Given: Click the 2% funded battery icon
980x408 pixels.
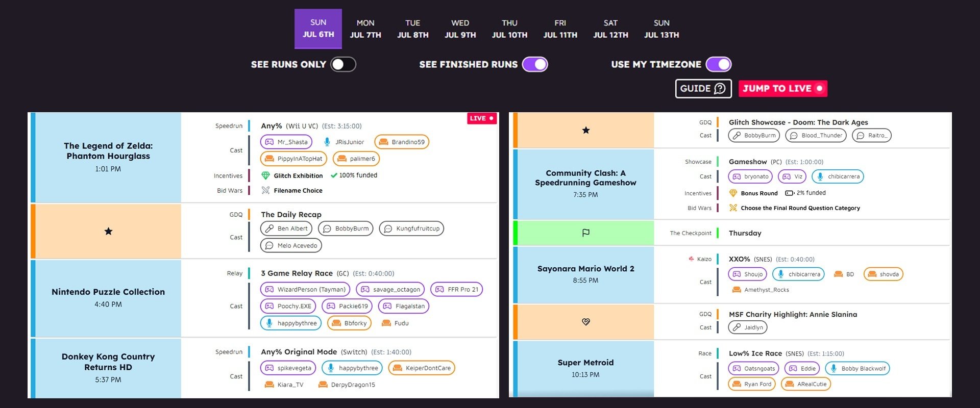Looking at the screenshot, I should point(790,193).
